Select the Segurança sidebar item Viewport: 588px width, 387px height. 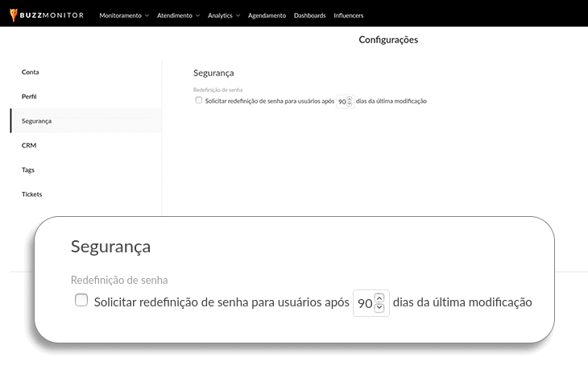tap(37, 121)
